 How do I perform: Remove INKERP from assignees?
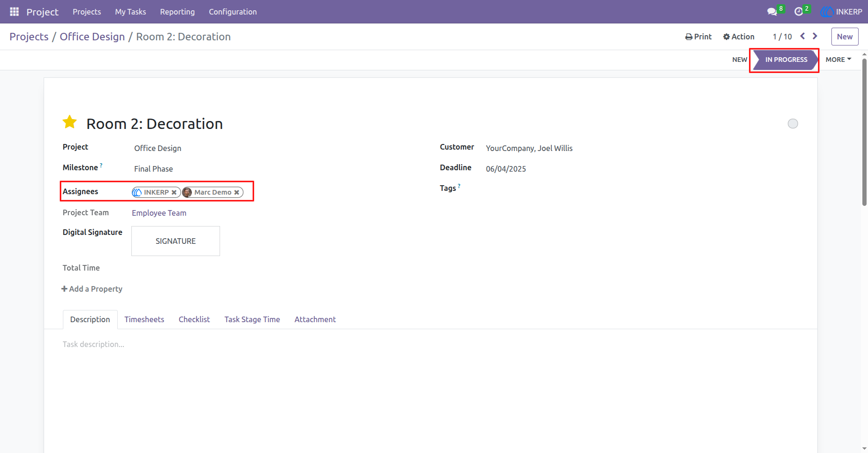(x=174, y=192)
